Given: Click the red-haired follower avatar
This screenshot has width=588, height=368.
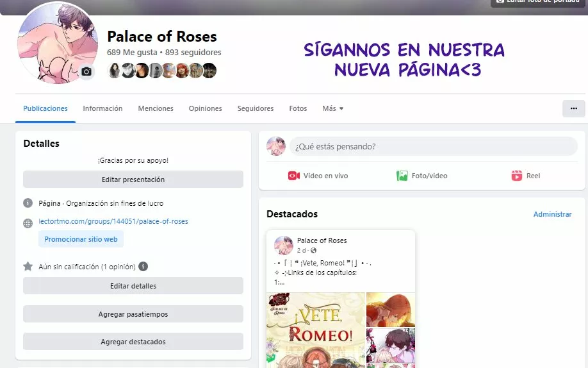Looking at the screenshot, I should pyautogui.click(x=183, y=71).
